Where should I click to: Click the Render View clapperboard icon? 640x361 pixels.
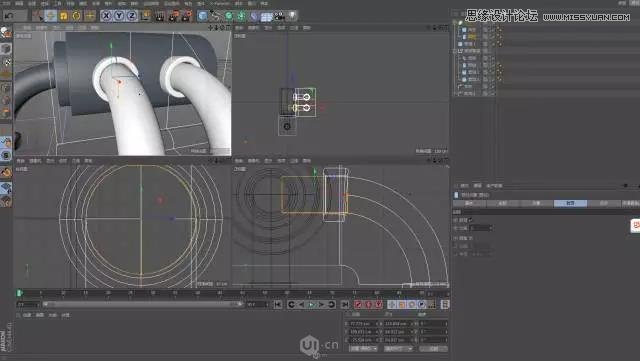coord(160,16)
